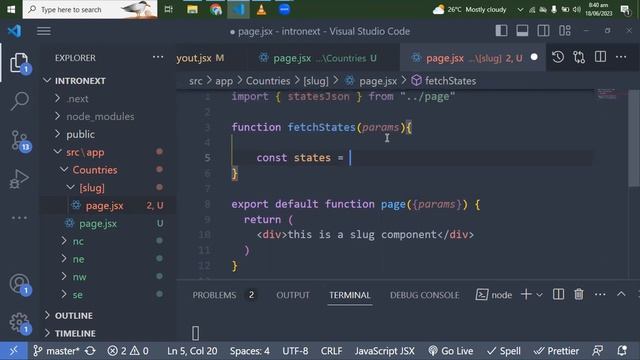Open terminal launch profile dropdown arrow
This screenshot has width=640, height=360.
pos(539,295)
